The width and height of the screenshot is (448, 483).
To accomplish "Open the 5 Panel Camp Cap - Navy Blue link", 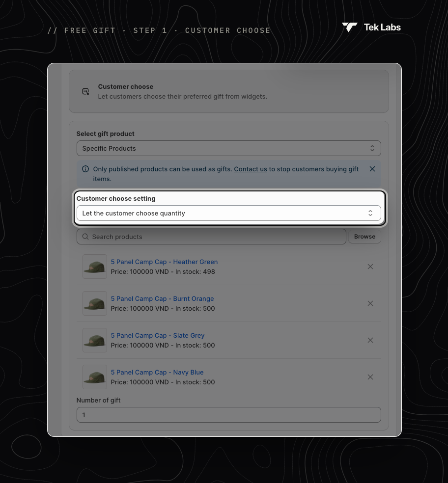I will pos(157,373).
